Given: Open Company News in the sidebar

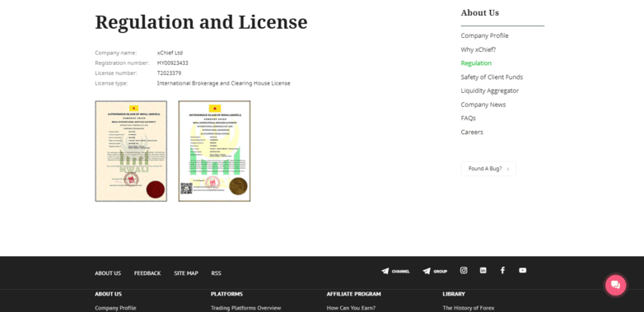Looking at the screenshot, I should click(483, 105).
